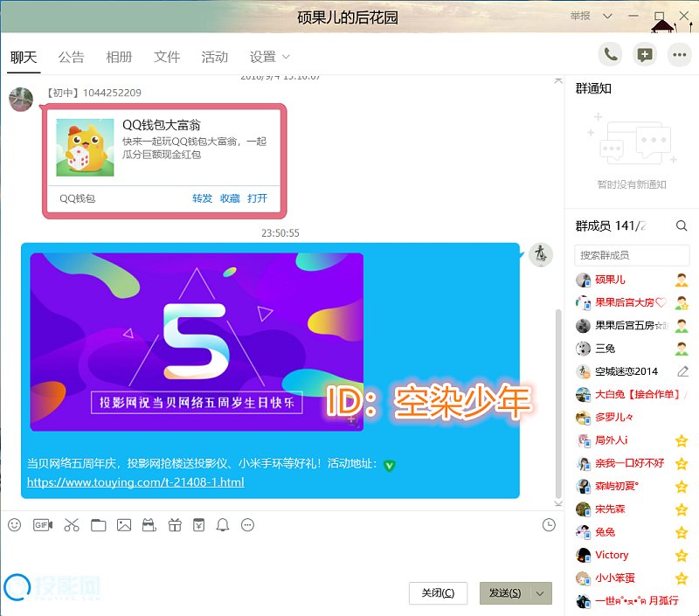The height and width of the screenshot is (616, 699).
Task: Open the gift box icon
Action: pyautogui.click(x=175, y=525)
